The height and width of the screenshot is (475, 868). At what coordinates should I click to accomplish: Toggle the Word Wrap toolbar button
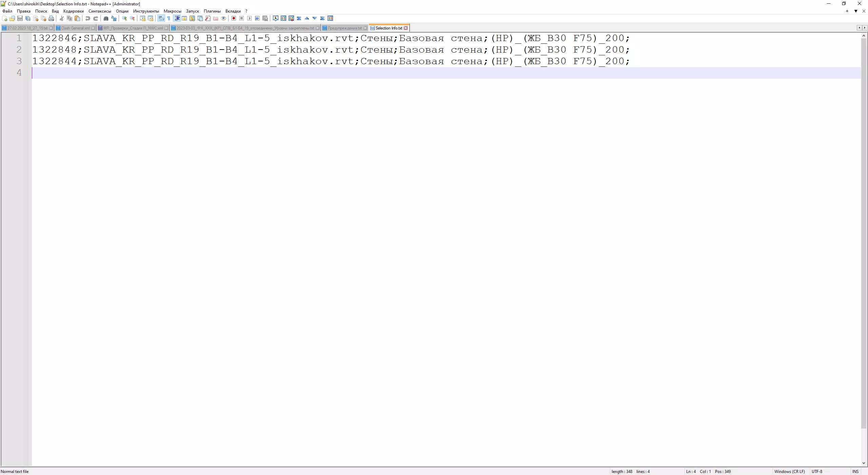tap(161, 18)
